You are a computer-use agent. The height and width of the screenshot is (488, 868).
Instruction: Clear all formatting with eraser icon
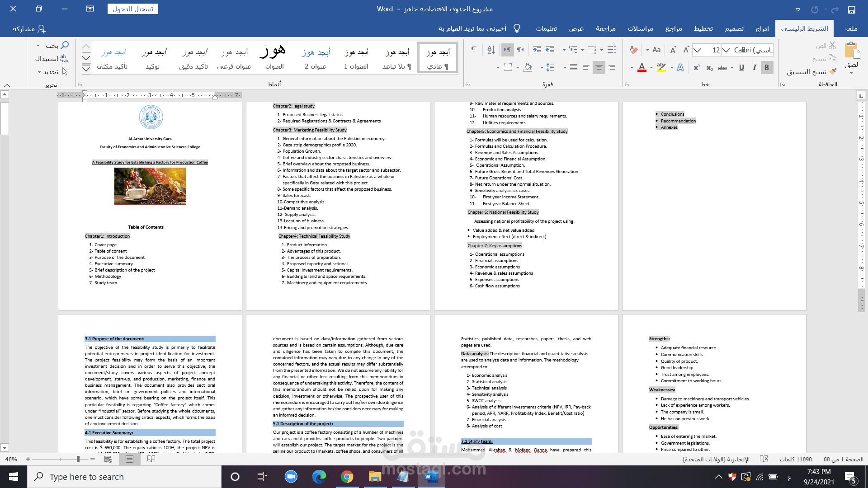634,50
